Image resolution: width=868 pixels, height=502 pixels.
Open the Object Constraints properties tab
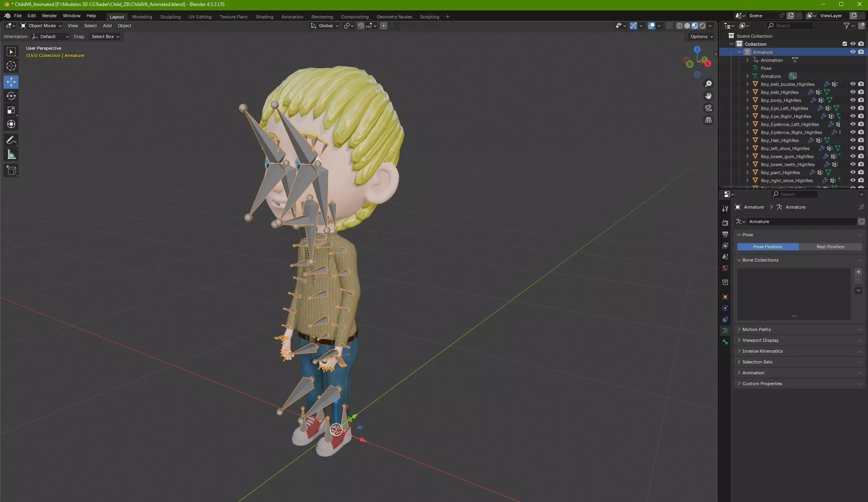[725, 319]
